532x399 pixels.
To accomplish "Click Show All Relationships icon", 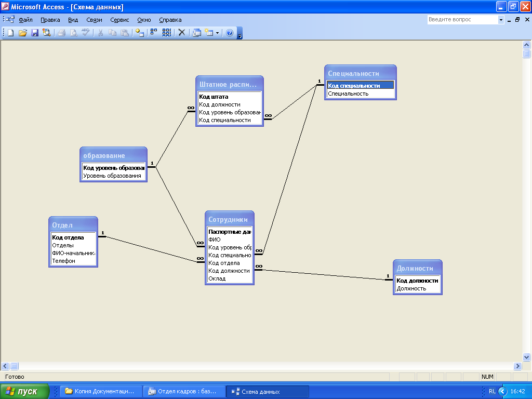I will tap(167, 33).
